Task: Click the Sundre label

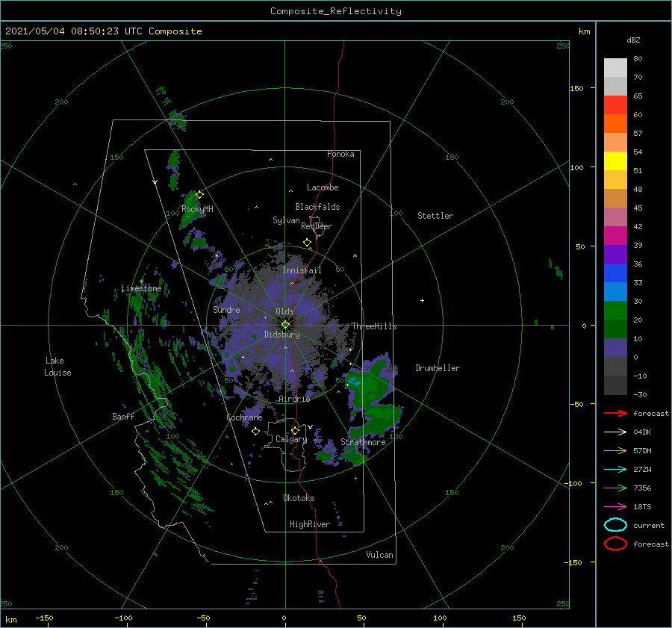Action: point(226,310)
